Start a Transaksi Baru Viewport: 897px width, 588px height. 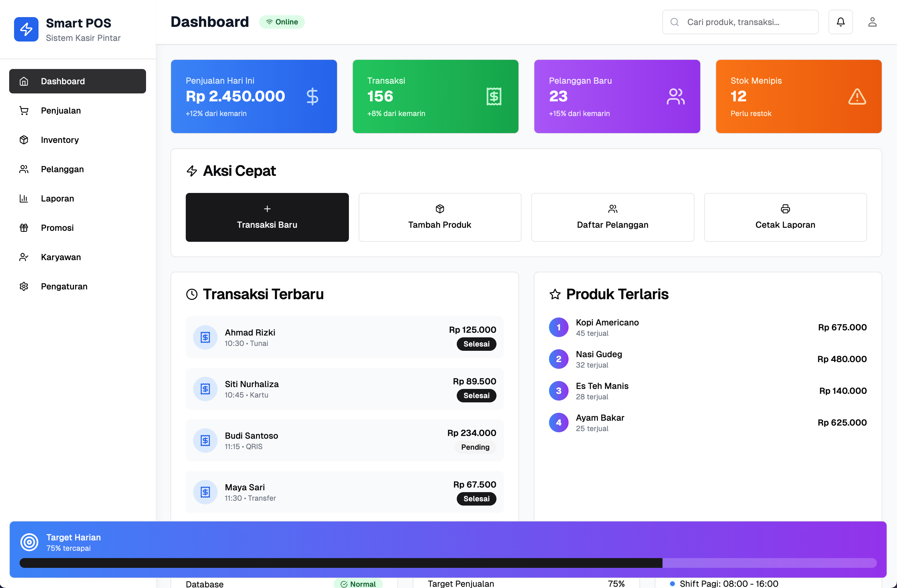pos(267,217)
